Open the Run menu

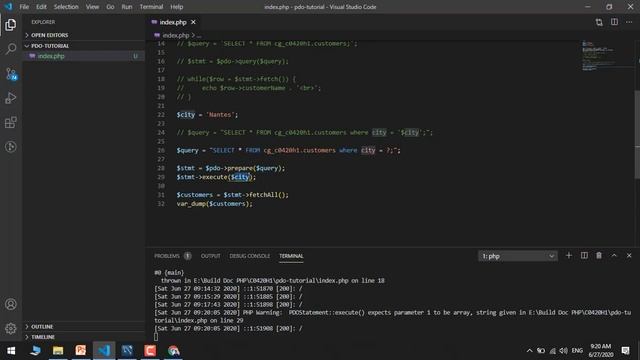click(x=127, y=7)
